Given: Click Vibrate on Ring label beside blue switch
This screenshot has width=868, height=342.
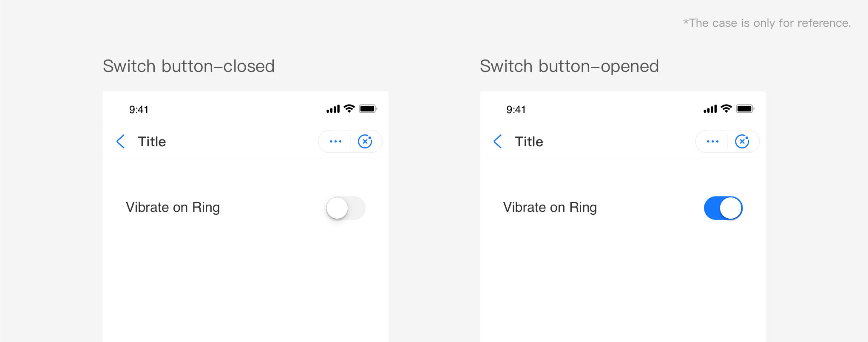Looking at the screenshot, I should point(550,208).
